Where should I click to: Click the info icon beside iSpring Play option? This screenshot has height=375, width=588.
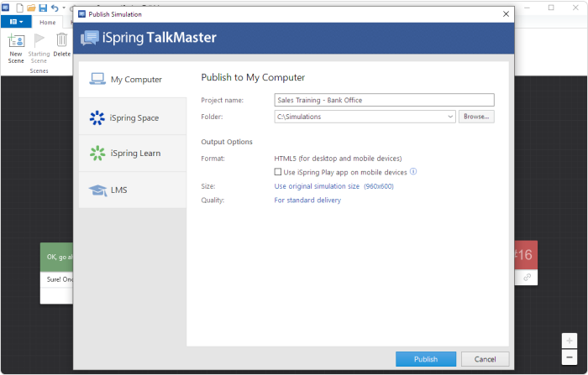(413, 172)
